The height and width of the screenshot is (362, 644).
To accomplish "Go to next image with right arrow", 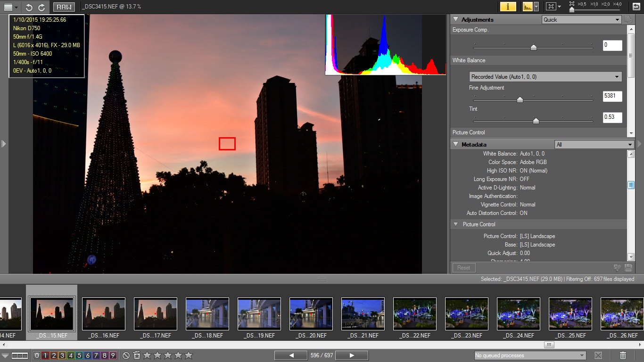I will click(x=352, y=355).
